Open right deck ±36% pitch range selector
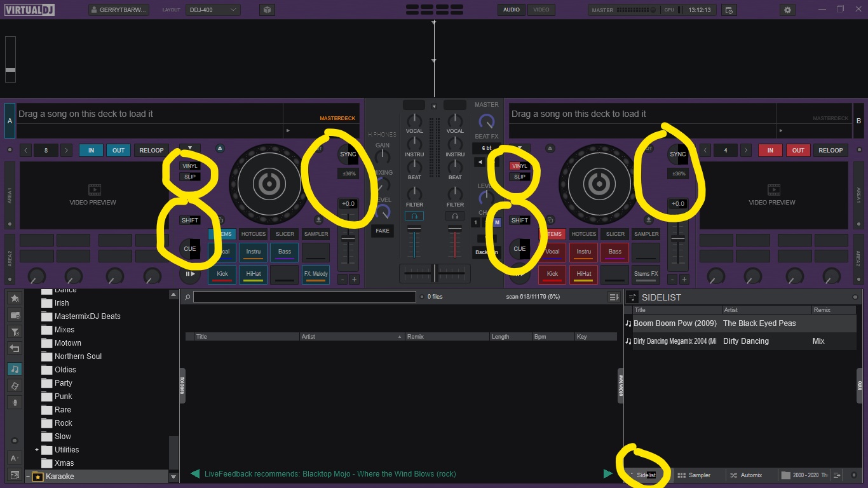 [678, 173]
